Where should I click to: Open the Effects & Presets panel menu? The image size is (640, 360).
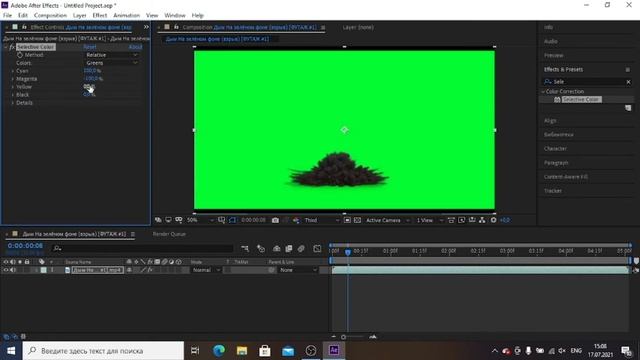point(628,70)
